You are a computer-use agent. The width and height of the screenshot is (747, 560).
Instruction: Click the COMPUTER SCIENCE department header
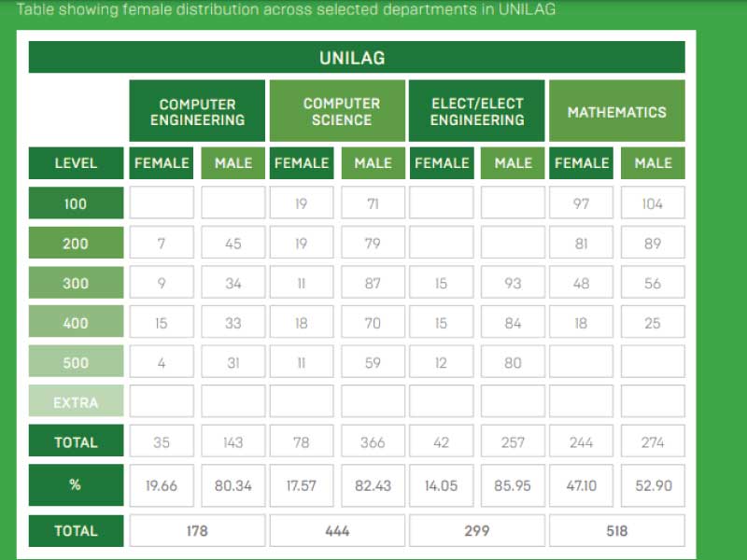pos(337,111)
